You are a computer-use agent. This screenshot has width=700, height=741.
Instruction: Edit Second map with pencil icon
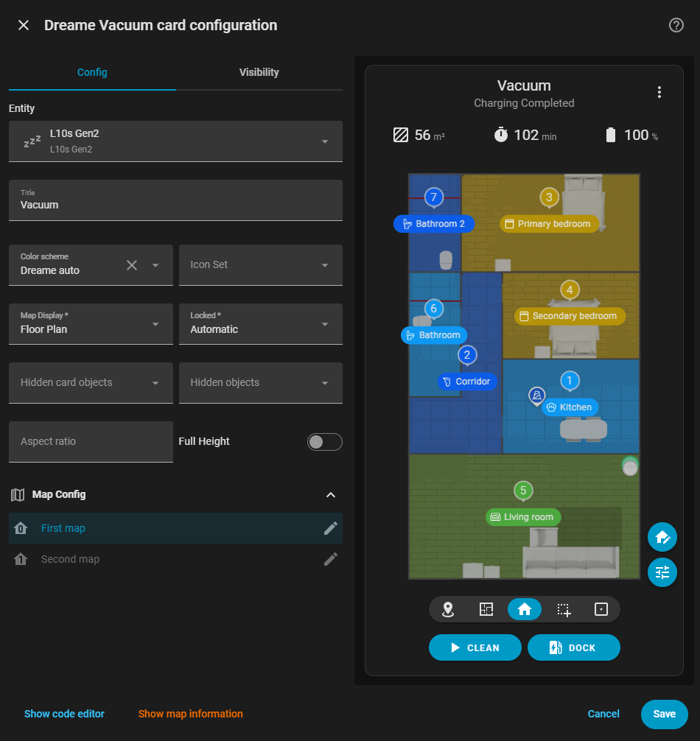(330, 559)
